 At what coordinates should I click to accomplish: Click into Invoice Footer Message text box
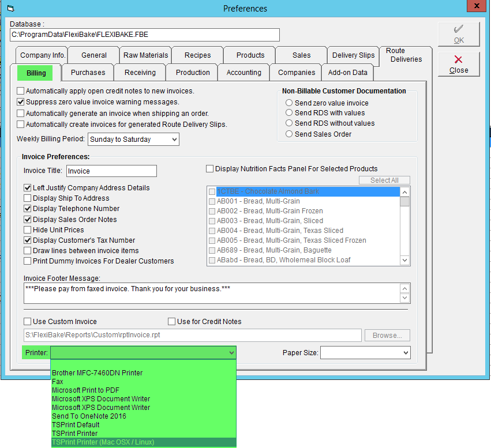pos(212,293)
